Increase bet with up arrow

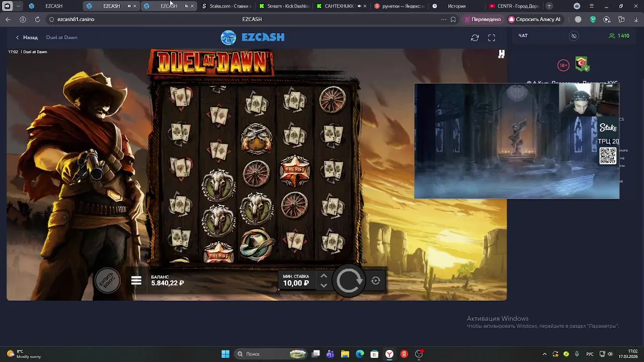coord(324,276)
